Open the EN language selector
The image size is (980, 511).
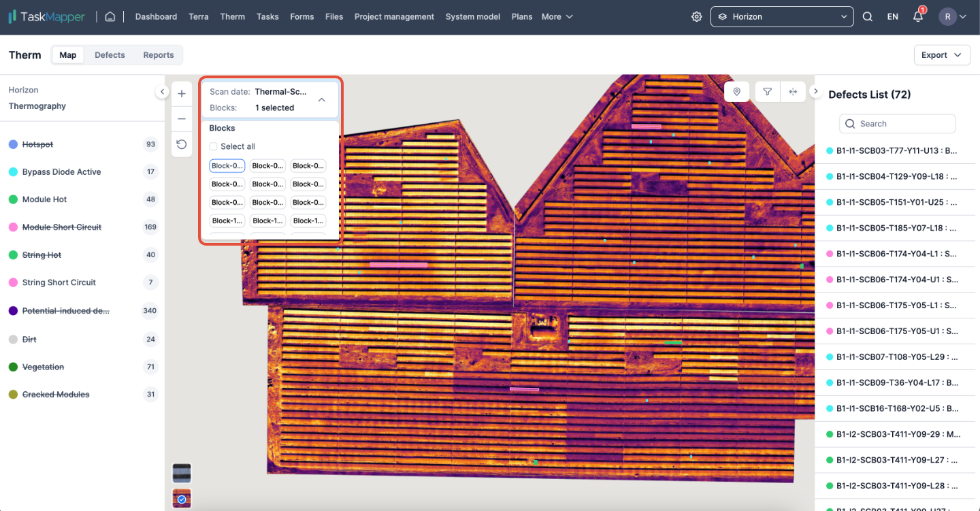point(893,17)
